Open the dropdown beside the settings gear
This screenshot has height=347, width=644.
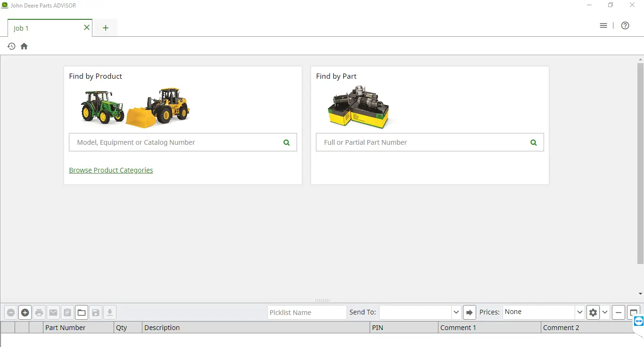[605, 312]
